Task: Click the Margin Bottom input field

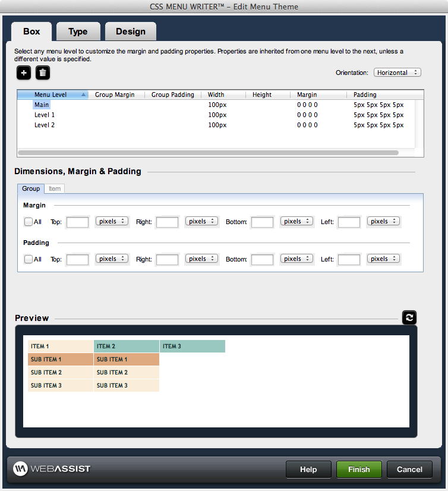Action: coord(263,222)
